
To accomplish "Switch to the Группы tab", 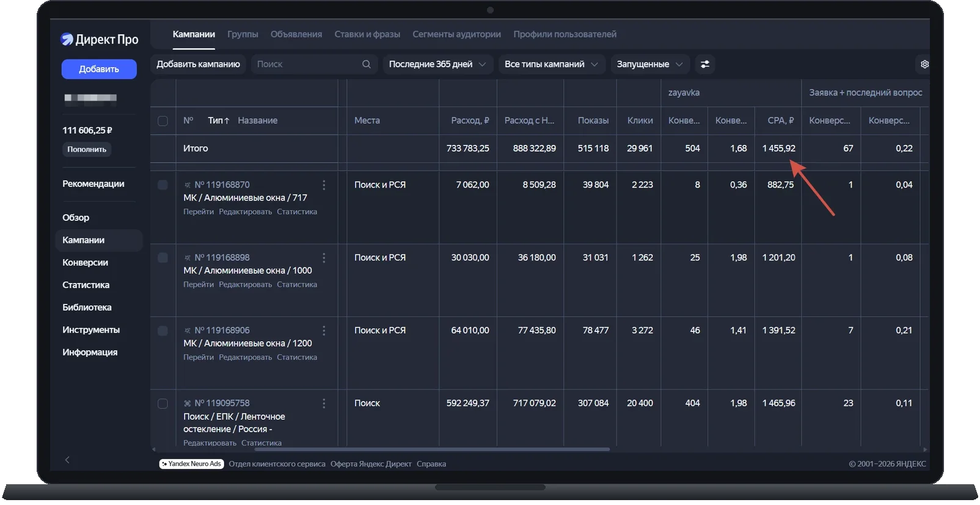I will point(243,34).
